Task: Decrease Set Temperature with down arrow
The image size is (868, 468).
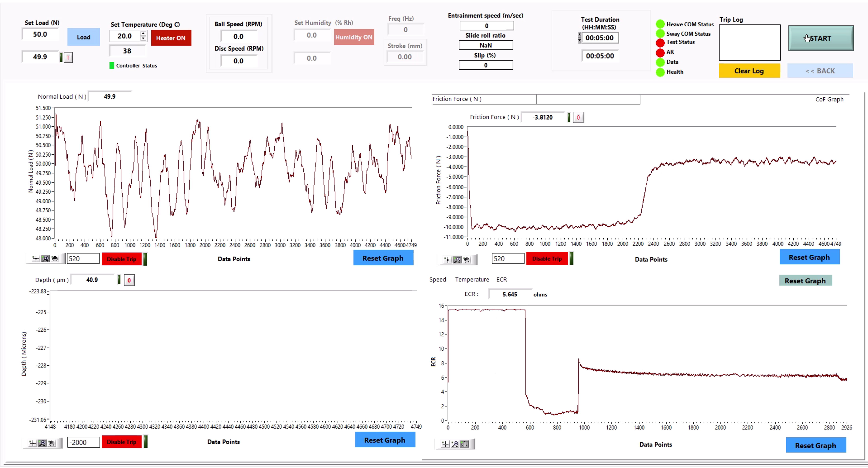Action: coord(143,38)
